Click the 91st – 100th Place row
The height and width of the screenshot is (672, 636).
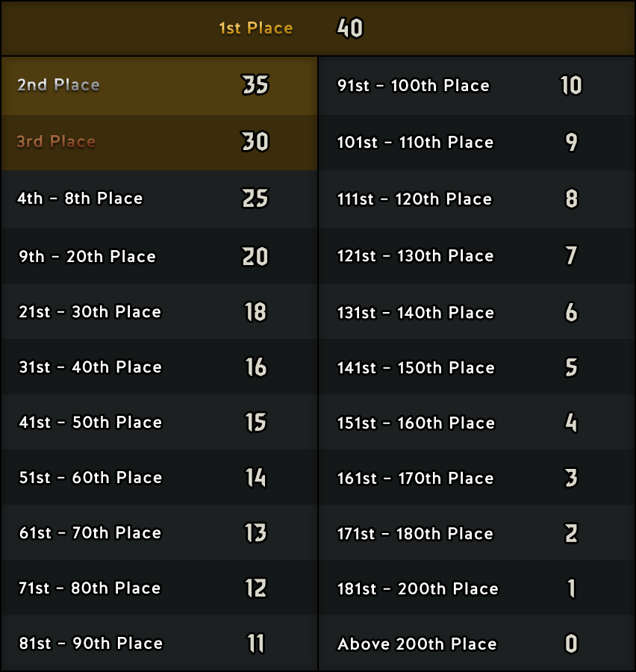point(477,86)
